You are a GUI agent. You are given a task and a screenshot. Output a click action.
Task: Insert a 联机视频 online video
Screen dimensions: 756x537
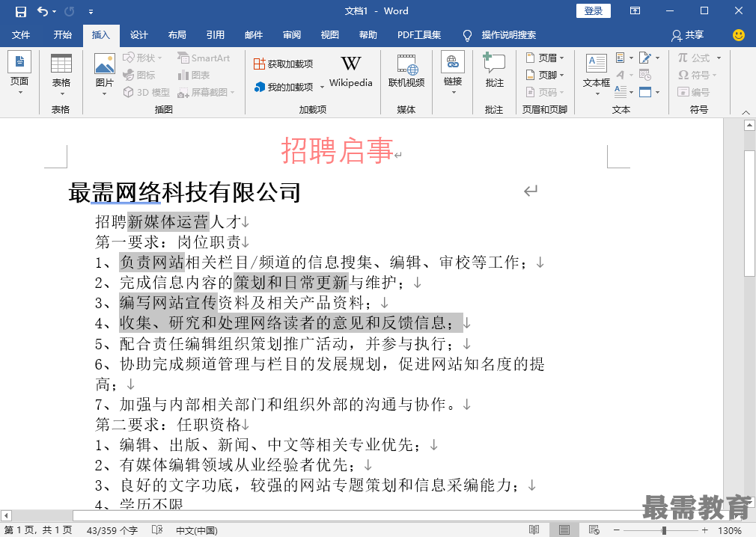(406, 71)
